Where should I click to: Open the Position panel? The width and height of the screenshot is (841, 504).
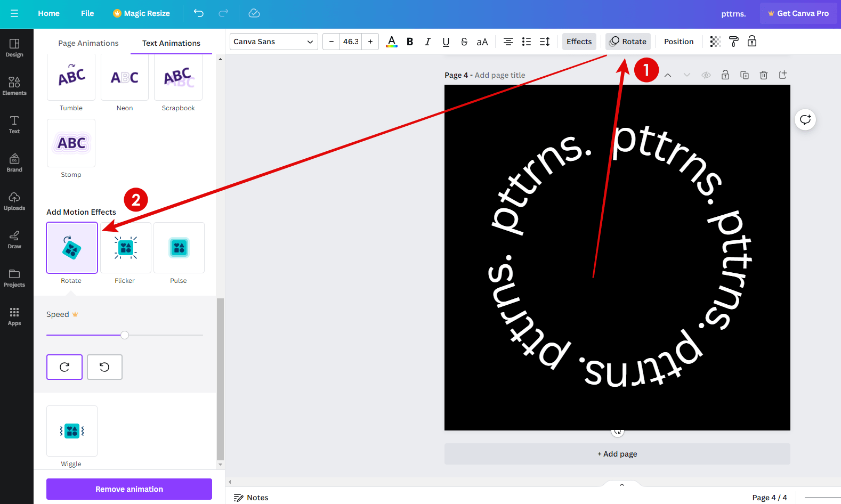pos(679,42)
